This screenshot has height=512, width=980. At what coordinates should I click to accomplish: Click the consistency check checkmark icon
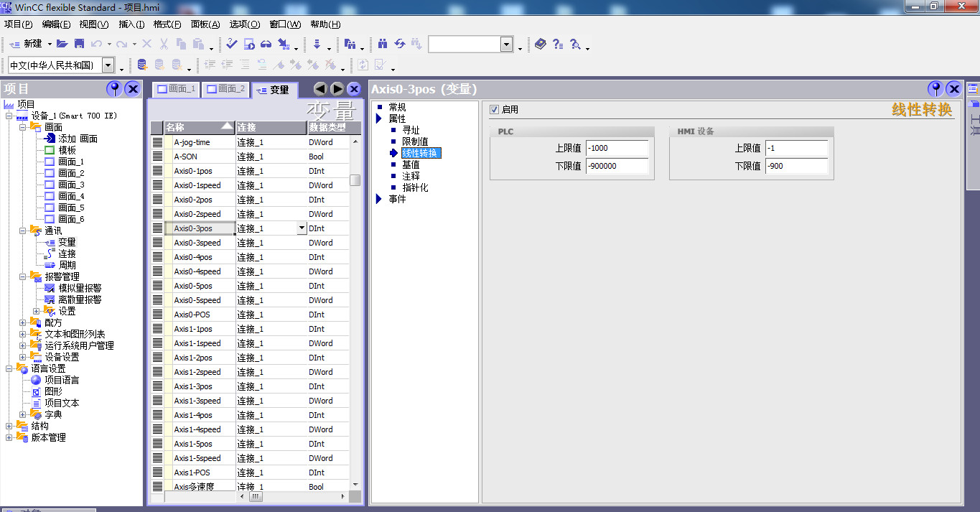click(231, 44)
